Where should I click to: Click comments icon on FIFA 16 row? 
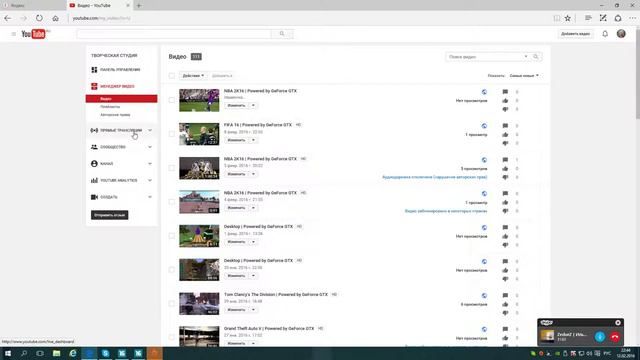point(505,126)
